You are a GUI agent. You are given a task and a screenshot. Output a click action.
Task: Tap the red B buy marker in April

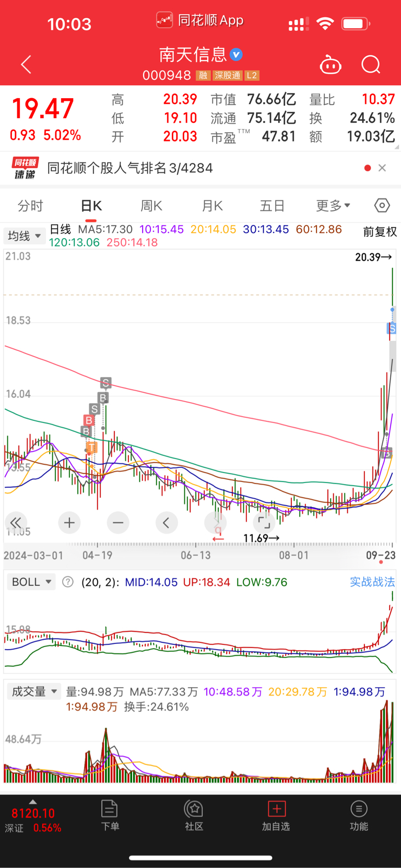click(x=89, y=420)
